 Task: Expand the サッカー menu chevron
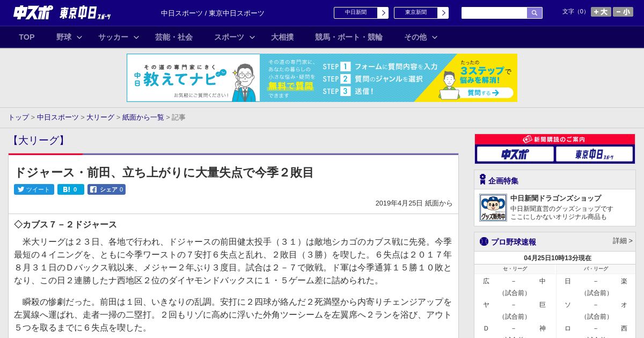[136, 38]
